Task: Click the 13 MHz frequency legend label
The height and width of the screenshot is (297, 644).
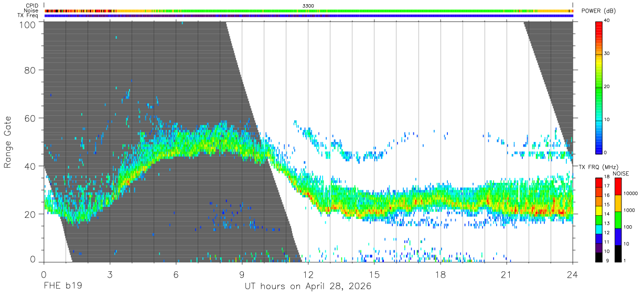Action: point(608,223)
